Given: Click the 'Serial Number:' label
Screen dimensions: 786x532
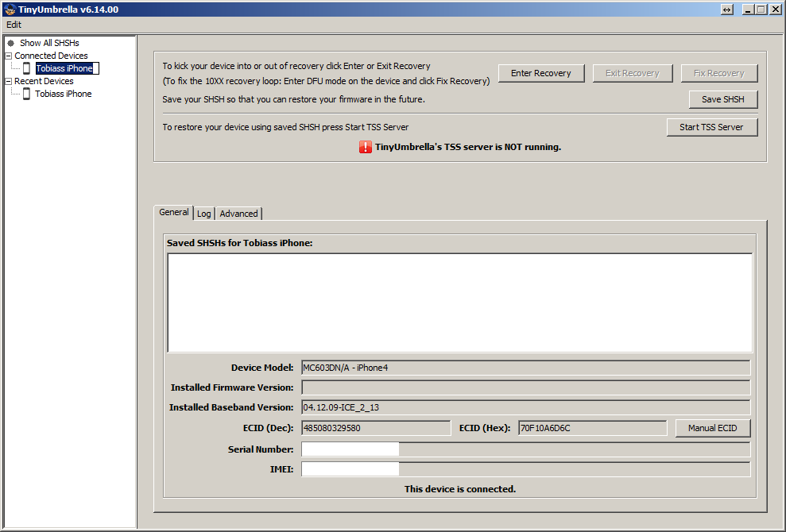Looking at the screenshot, I should coord(261,449).
